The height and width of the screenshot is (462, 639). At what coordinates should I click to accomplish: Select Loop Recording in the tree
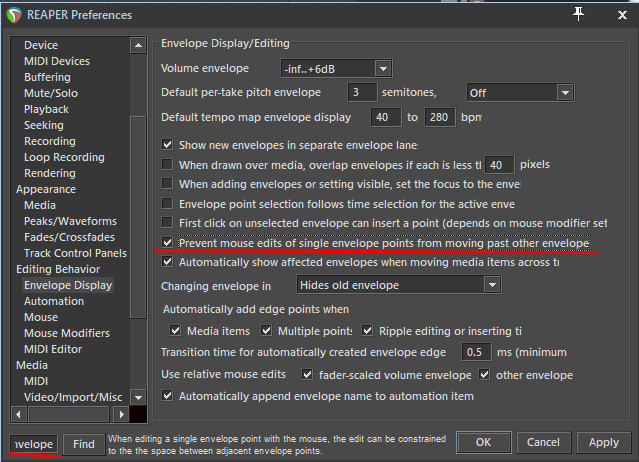[64, 157]
